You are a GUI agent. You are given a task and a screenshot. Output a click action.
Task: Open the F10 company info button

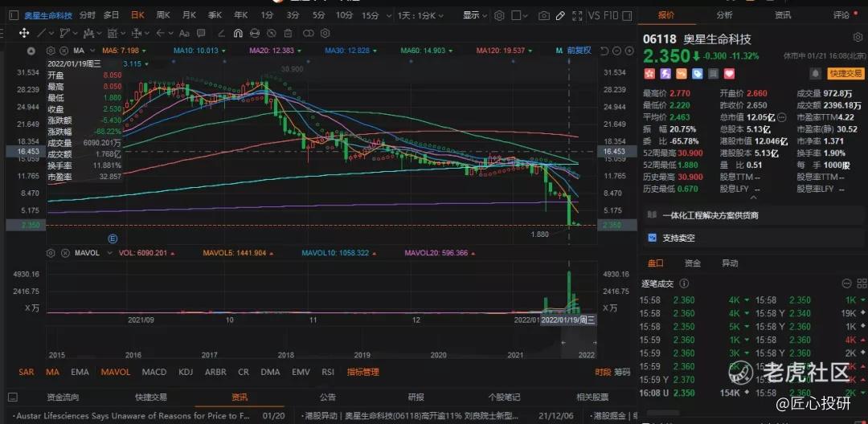[611, 15]
